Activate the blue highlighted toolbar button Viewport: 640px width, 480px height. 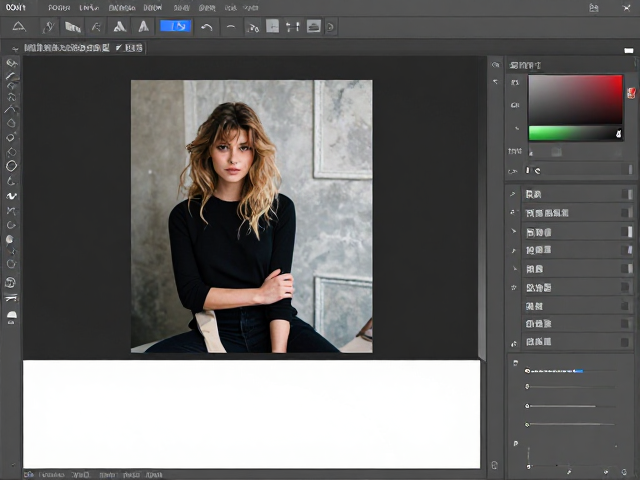pos(175,27)
